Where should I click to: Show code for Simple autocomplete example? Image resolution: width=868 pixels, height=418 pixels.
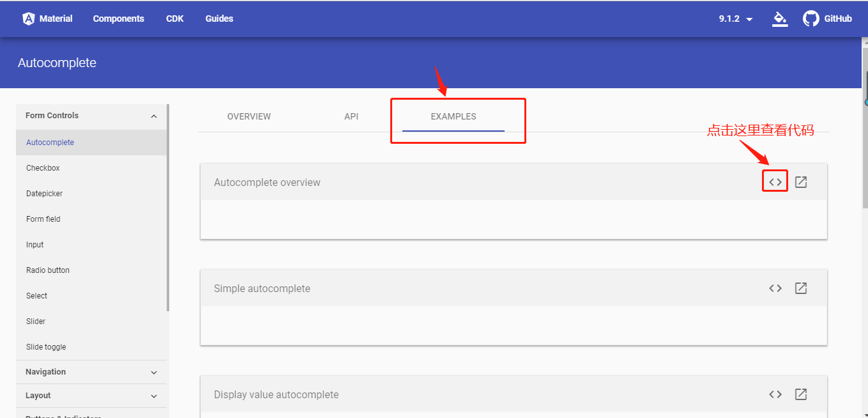pos(775,288)
